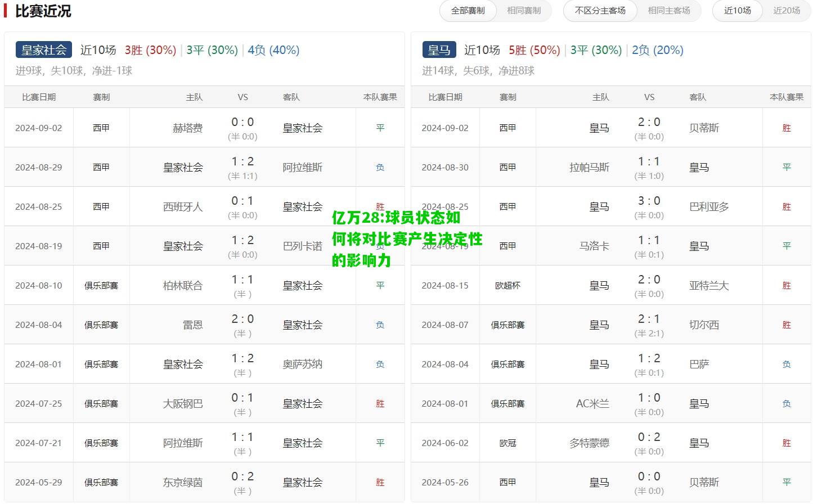Open the 巴萨 team link
This screenshot has width=813, height=504.
(699, 364)
